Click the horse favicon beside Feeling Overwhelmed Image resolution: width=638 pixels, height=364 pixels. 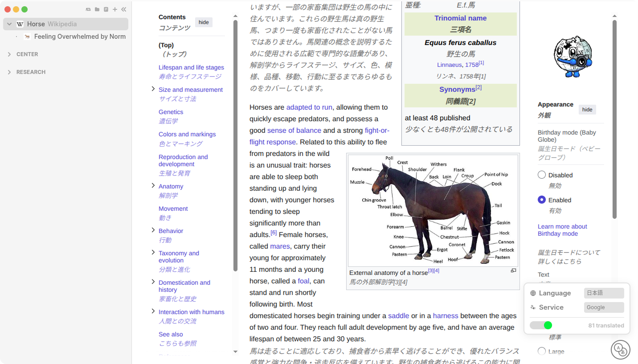[x=27, y=37]
